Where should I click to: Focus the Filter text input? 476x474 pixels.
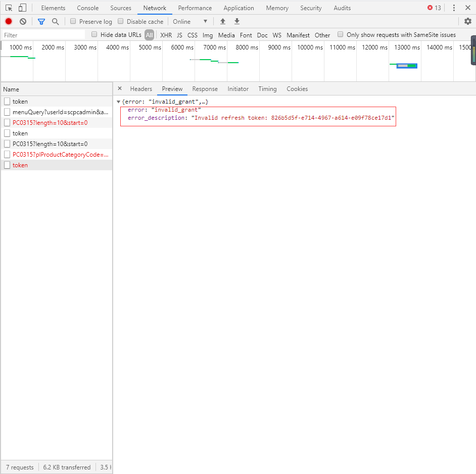pyautogui.click(x=44, y=35)
